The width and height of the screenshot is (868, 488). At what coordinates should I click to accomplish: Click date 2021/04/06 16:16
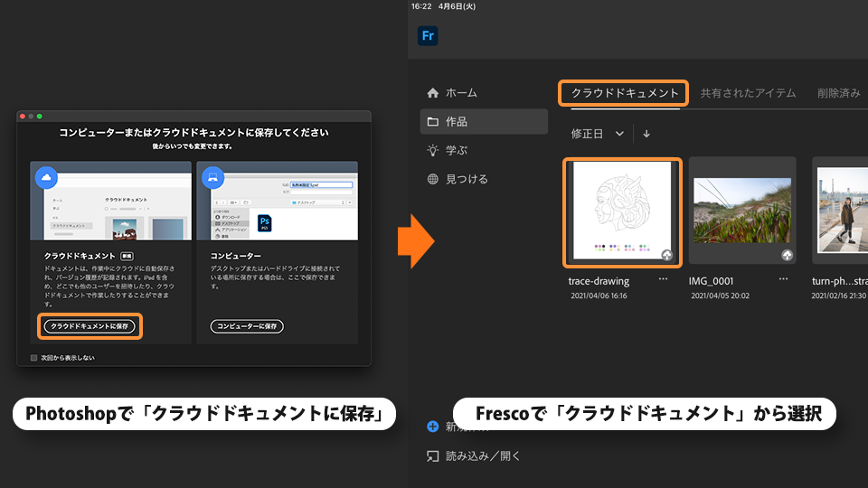(x=599, y=296)
